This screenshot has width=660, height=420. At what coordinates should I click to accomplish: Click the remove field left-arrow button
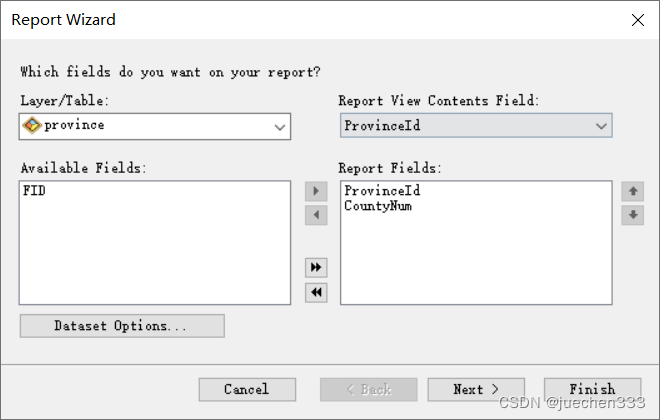(316, 215)
